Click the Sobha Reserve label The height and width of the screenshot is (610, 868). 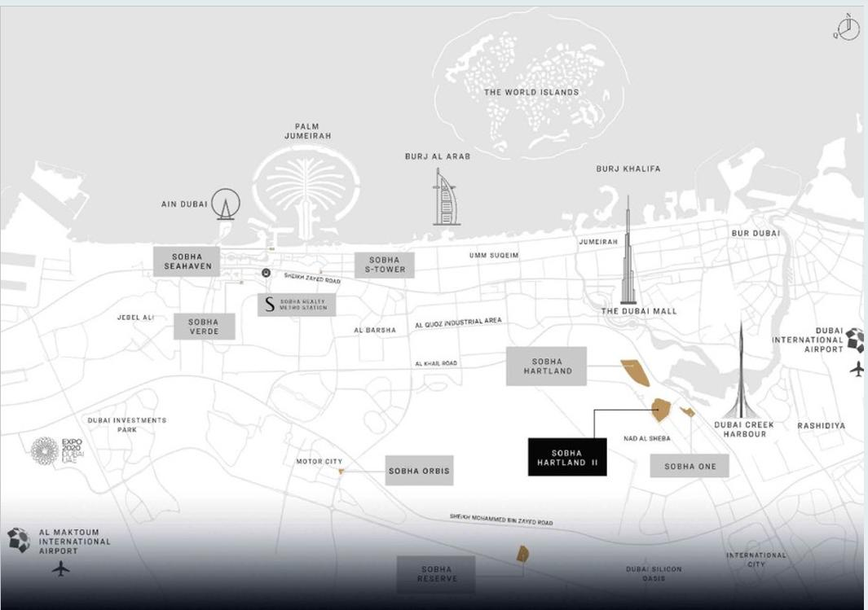[x=436, y=574]
